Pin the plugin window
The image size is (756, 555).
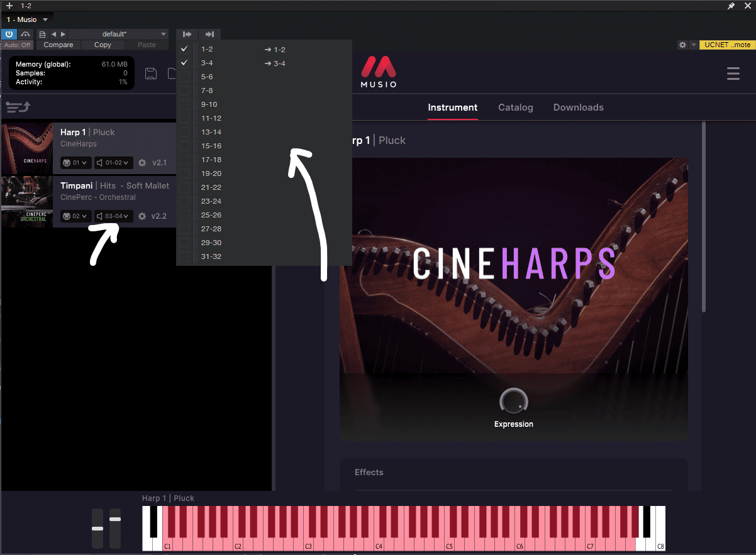tap(731, 6)
